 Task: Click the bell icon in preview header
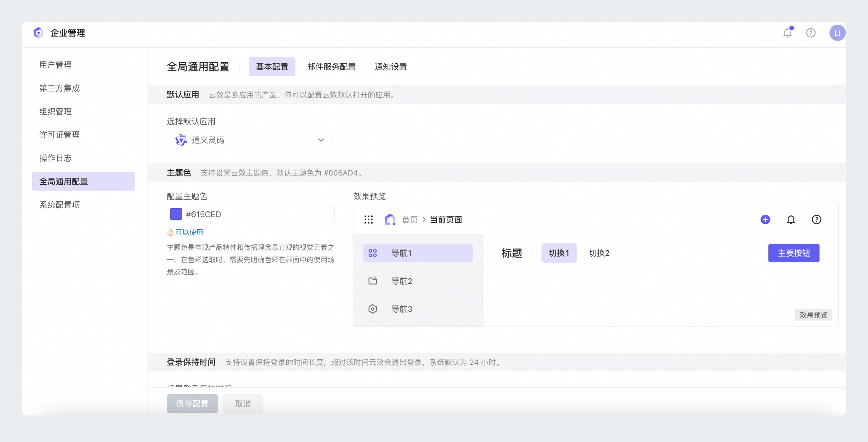coord(791,219)
